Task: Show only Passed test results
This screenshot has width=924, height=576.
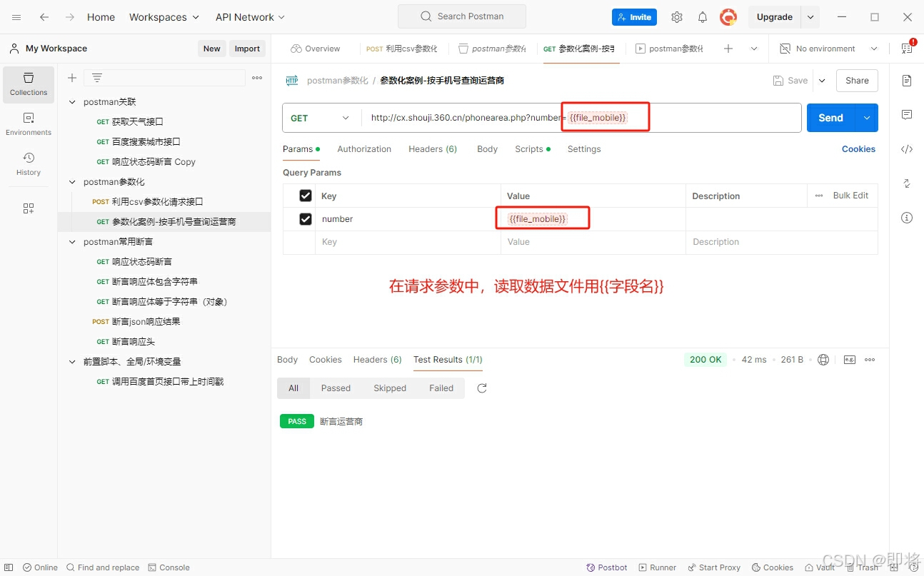Action: point(336,388)
